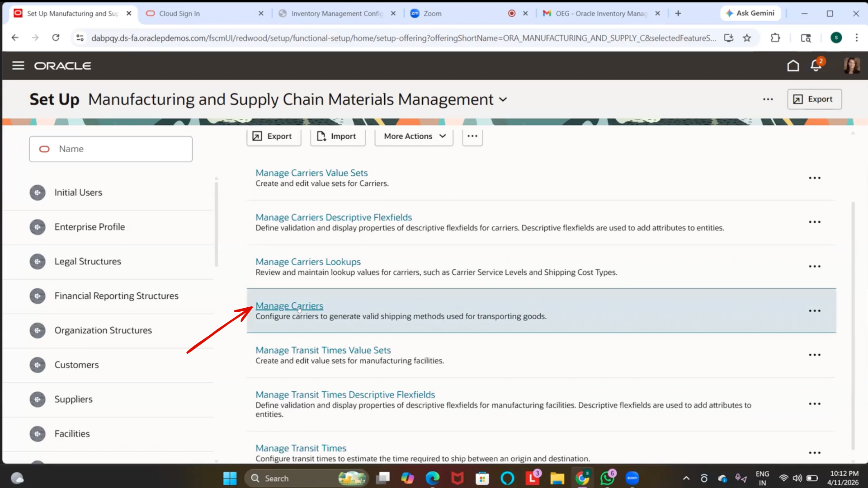Open row actions for Manage Carriers Descriptive Flexfields
The image size is (868, 488).
coord(815,222)
